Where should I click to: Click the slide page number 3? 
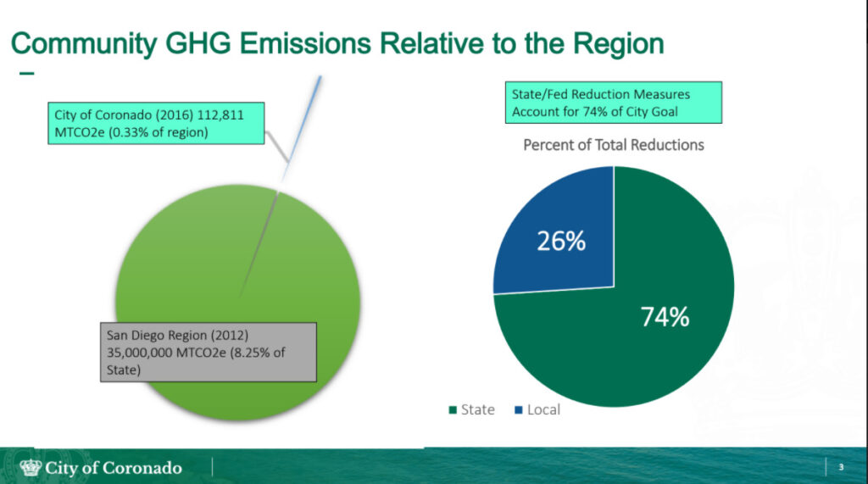pyautogui.click(x=841, y=468)
